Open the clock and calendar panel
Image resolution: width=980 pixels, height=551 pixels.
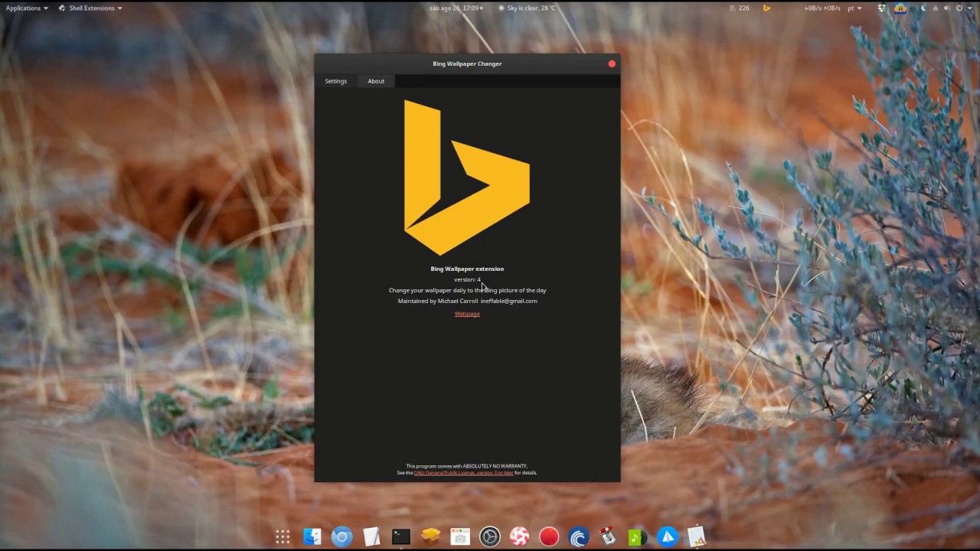coord(456,8)
